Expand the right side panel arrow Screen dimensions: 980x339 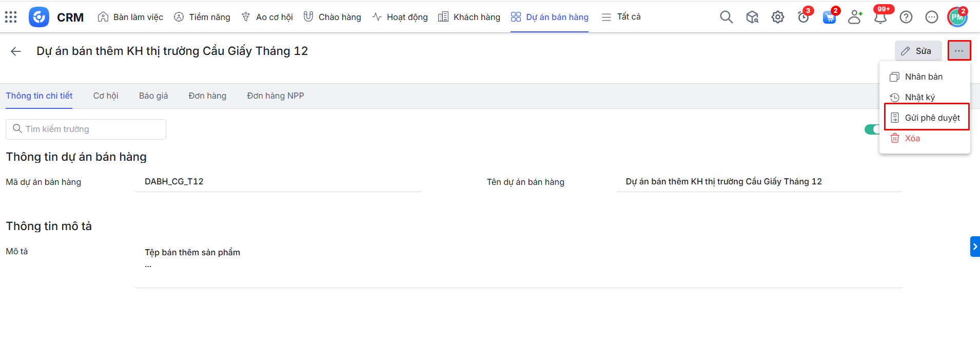coord(975,247)
